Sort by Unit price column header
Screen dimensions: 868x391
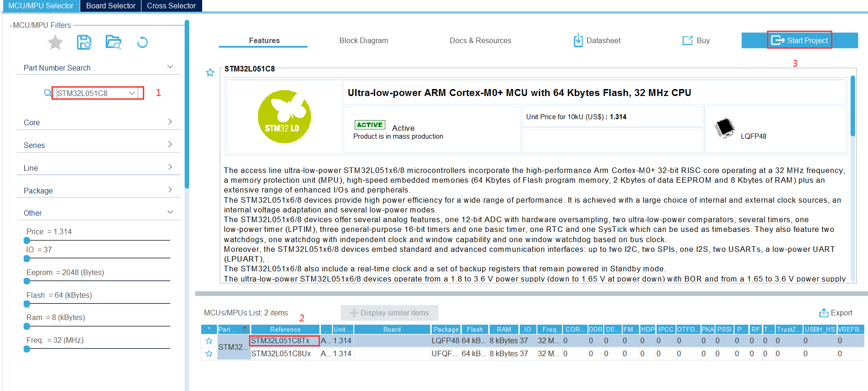pos(343,329)
